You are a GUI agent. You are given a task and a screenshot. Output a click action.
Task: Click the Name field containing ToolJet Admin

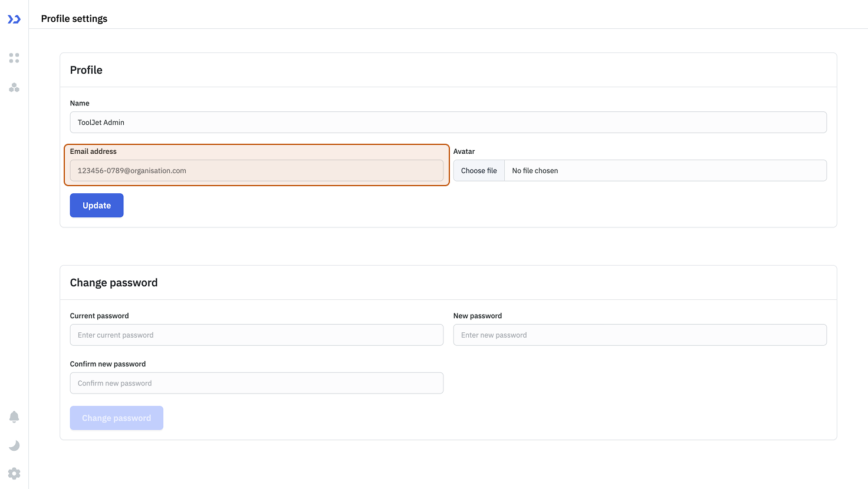click(448, 123)
